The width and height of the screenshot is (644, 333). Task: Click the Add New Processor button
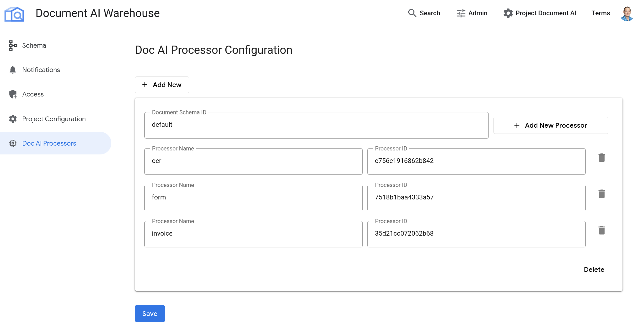pyautogui.click(x=551, y=125)
